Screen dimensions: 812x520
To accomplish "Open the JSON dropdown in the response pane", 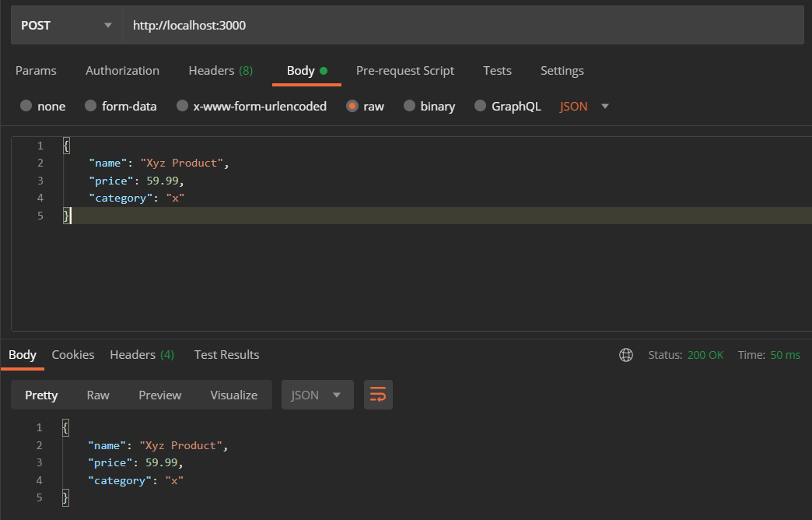I will click(x=317, y=395).
